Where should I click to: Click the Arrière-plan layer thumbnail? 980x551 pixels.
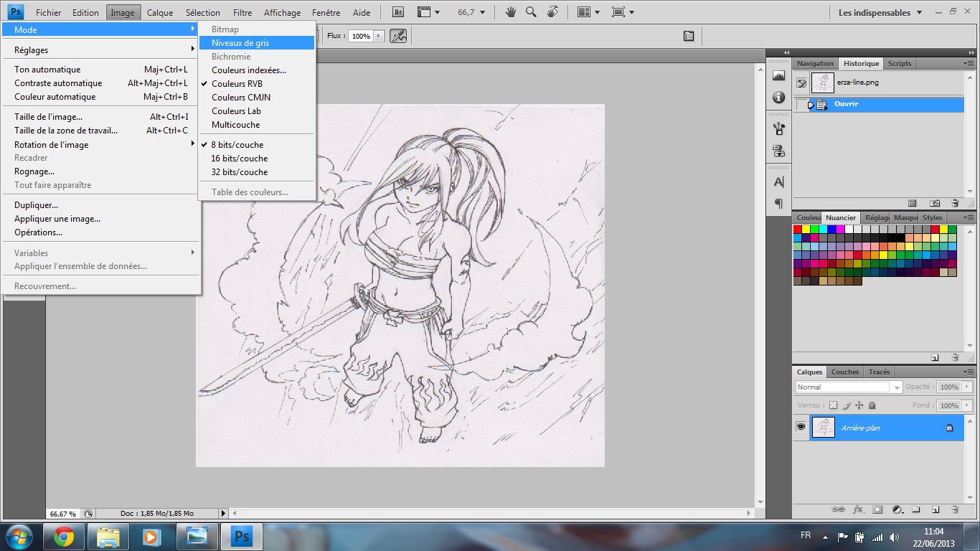tap(823, 428)
